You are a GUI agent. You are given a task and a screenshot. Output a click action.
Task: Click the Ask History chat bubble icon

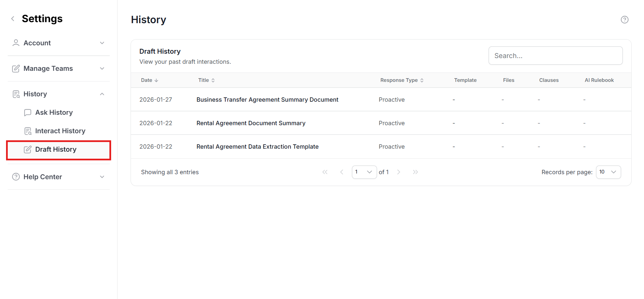[x=28, y=112]
